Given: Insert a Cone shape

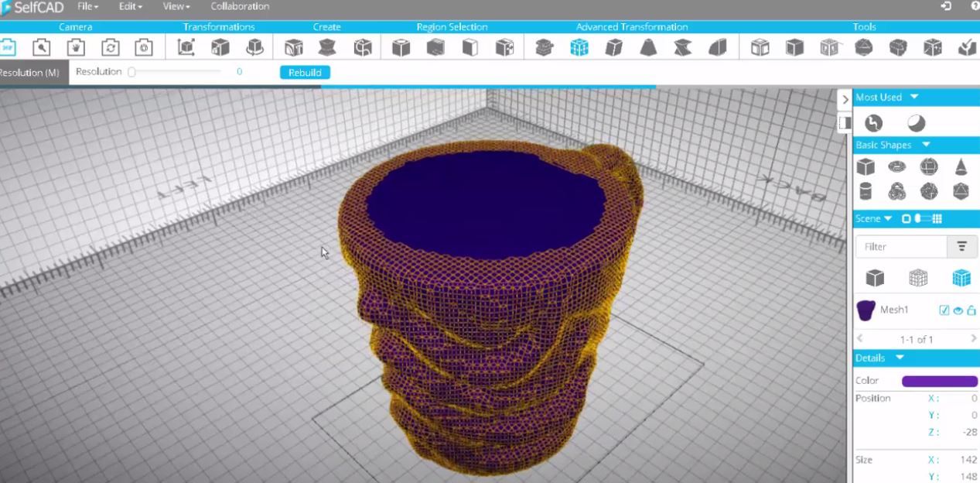Looking at the screenshot, I should click(x=961, y=168).
